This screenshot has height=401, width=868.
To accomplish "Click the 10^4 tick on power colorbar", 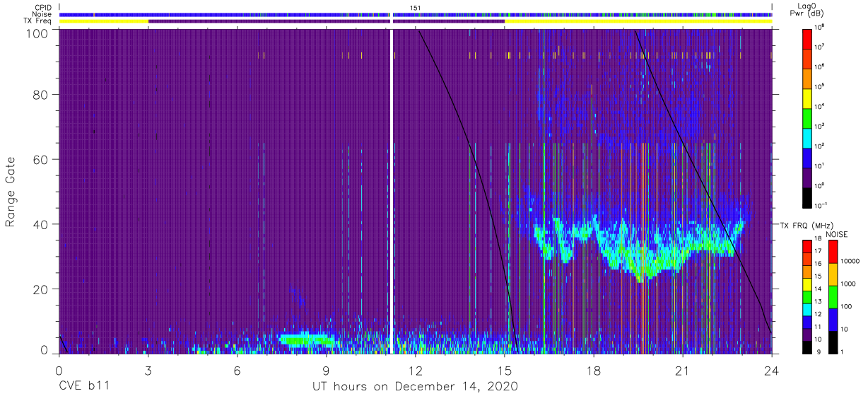I will (x=821, y=106).
